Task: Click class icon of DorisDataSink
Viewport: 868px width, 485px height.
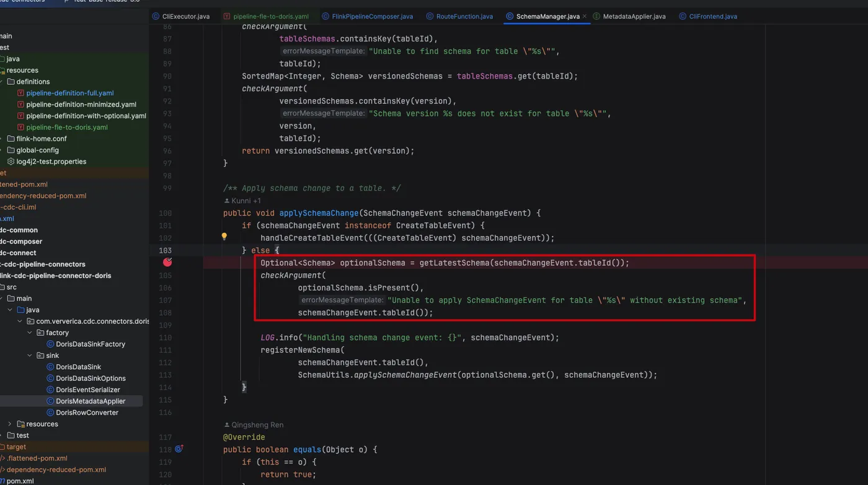Action: tap(50, 367)
